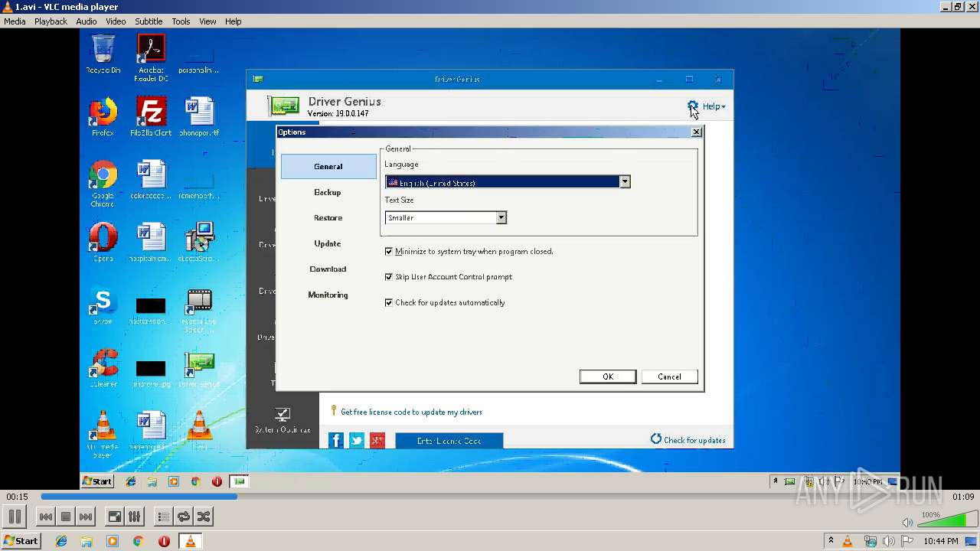Click Acrobat Reader DC desktop icon
980x551 pixels.
151,57
